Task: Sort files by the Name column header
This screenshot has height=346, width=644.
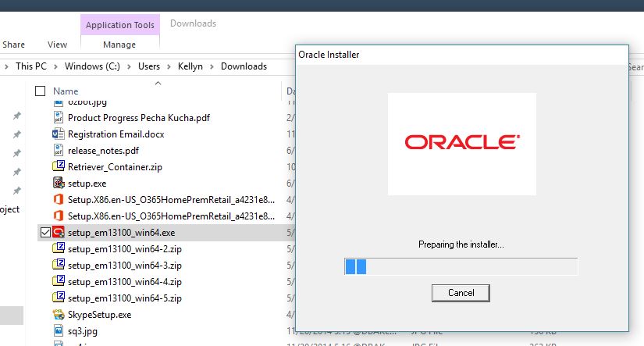Action: pos(66,91)
